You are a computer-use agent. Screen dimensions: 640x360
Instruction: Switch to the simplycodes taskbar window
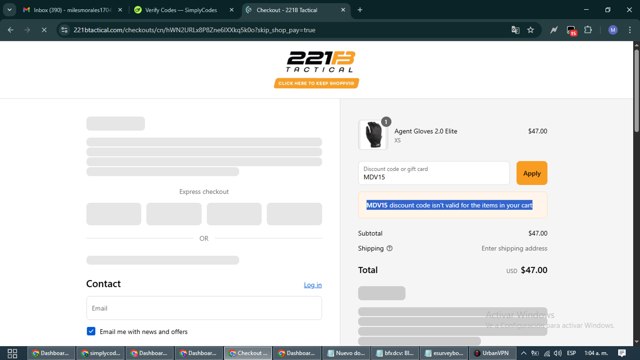point(100,353)
